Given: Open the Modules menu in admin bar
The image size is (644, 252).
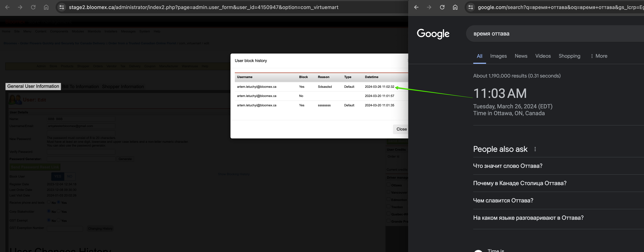Looking at the screenshot, I should pyautogui.click(x=78, y=32).
